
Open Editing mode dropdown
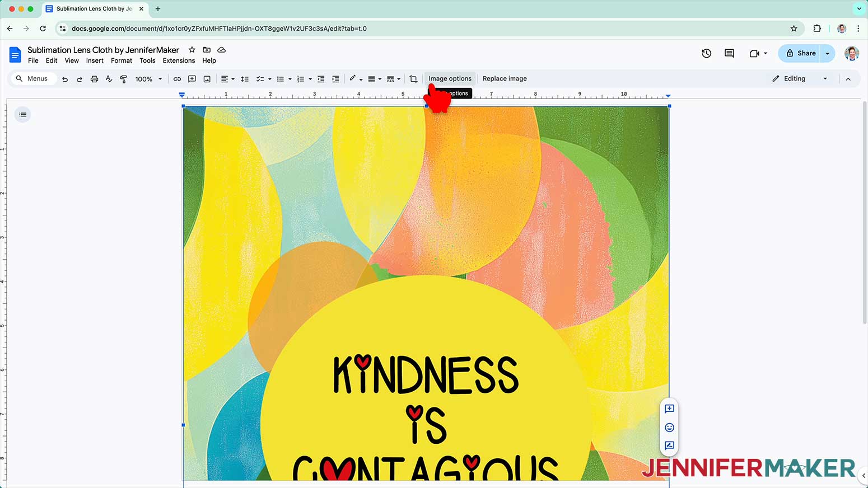(x=799, y=79)
